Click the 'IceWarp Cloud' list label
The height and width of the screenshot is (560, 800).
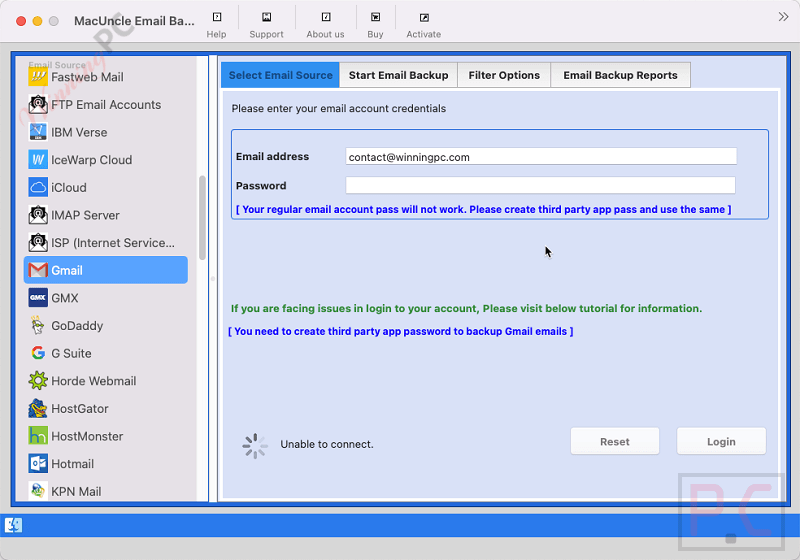click(x=91, y=160)
